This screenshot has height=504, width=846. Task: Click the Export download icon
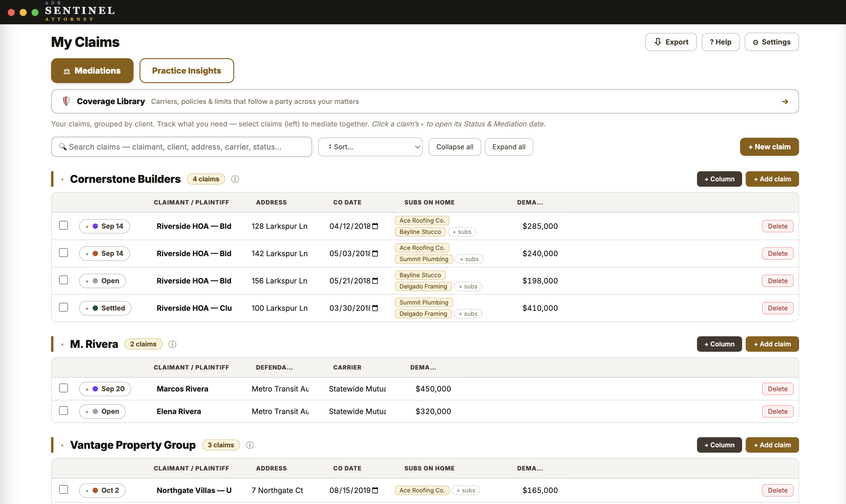pyautogui.click(x=658, y=42)
